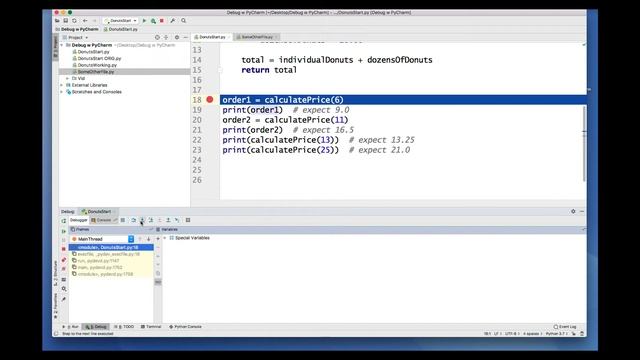Select the module DonutsStart.py:18 frame
Screen dimensions: 640x360
[111, 247]
